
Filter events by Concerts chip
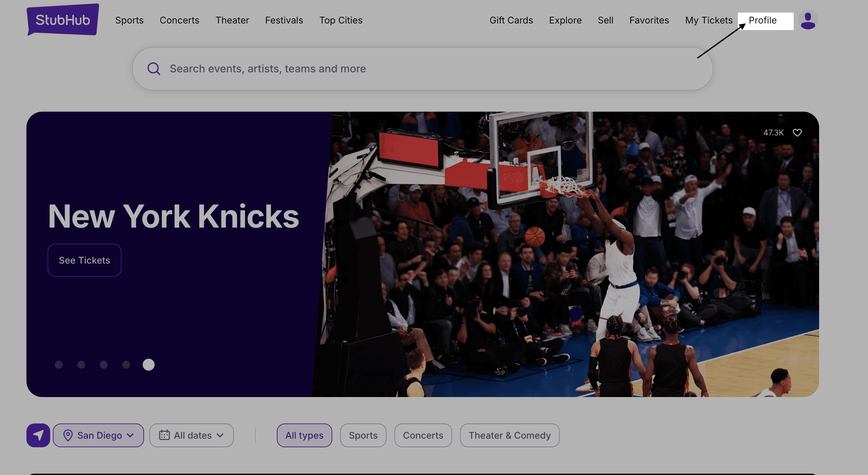tap(423, 435)
